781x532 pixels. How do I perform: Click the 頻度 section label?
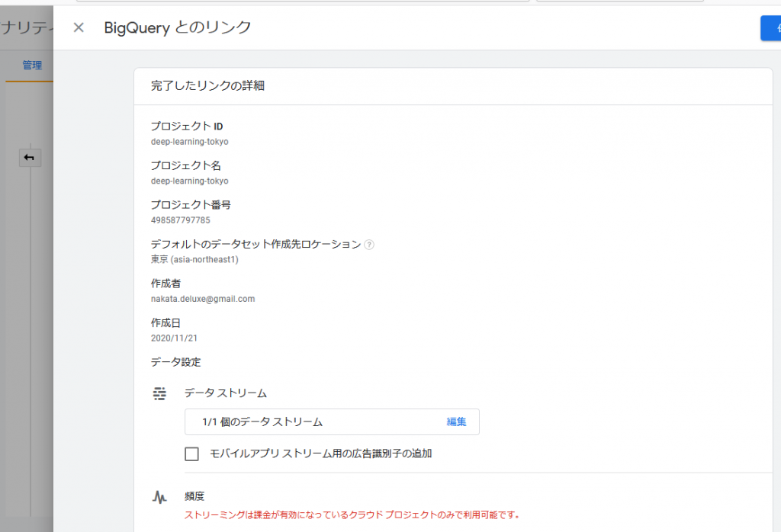194,496
